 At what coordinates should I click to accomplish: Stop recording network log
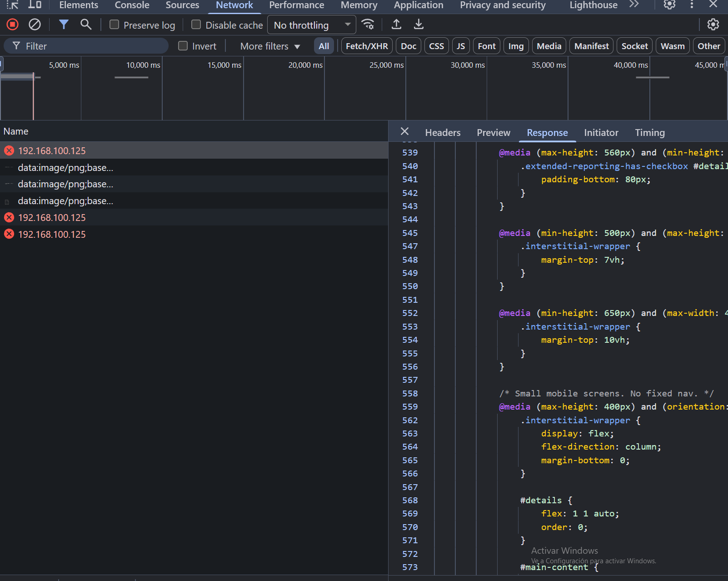click(x=13, y=25)
